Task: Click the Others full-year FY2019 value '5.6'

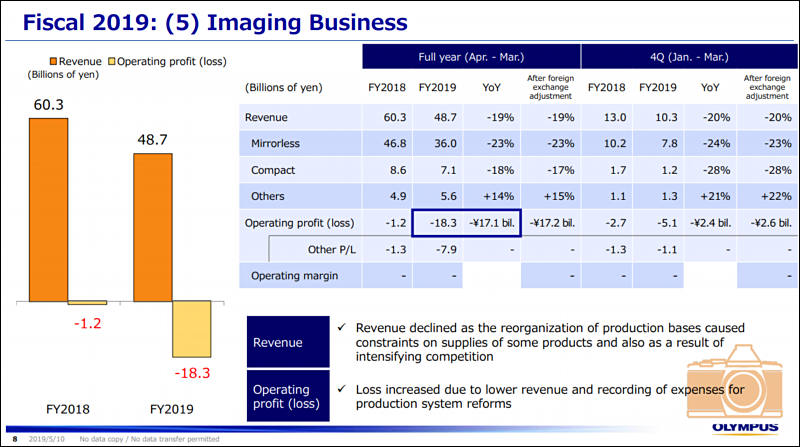Action: click(x=448, y=196)
